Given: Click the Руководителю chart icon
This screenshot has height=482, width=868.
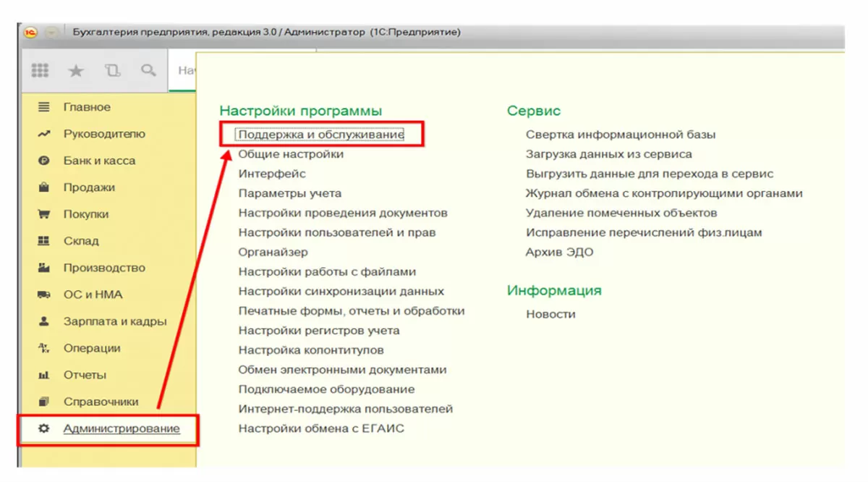Looking at the screenshot, I should (44, 134).
